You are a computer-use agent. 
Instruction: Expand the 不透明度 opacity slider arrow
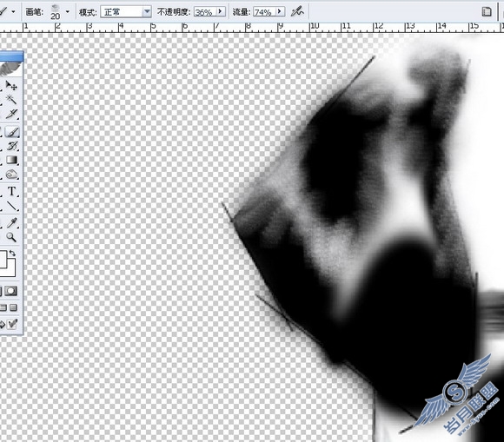point(221,12)
